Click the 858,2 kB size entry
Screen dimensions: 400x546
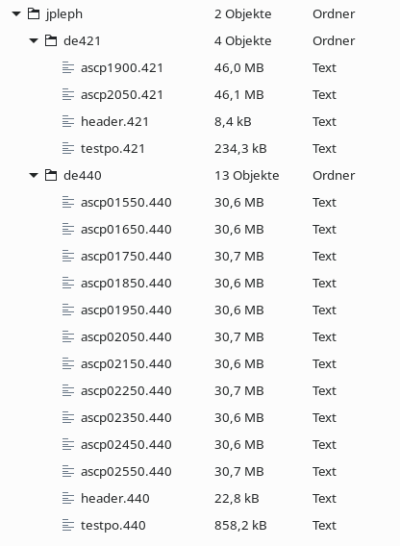(x=241, y=525)
